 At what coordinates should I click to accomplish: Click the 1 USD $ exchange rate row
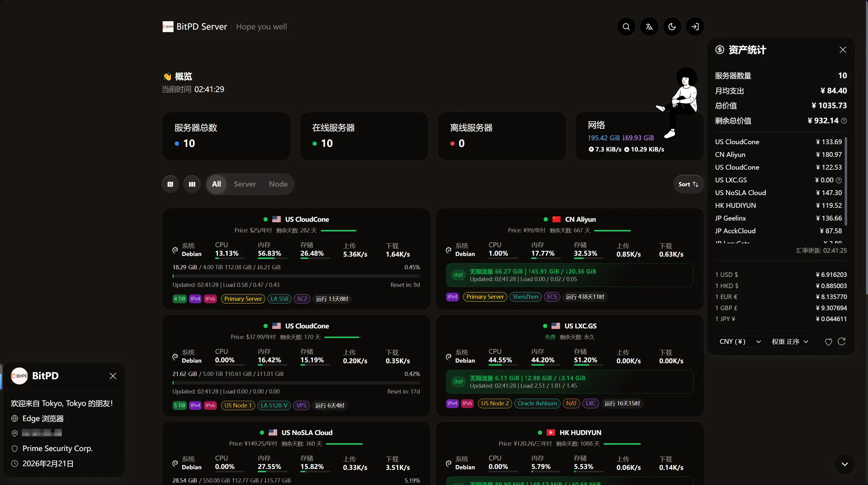click(x=781, y=275)
